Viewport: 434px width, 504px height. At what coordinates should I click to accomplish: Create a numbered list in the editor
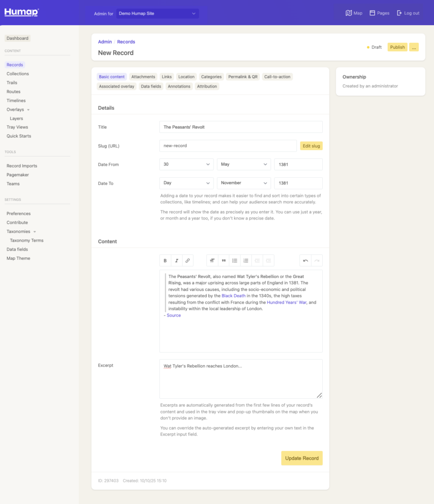pos(246,260)
